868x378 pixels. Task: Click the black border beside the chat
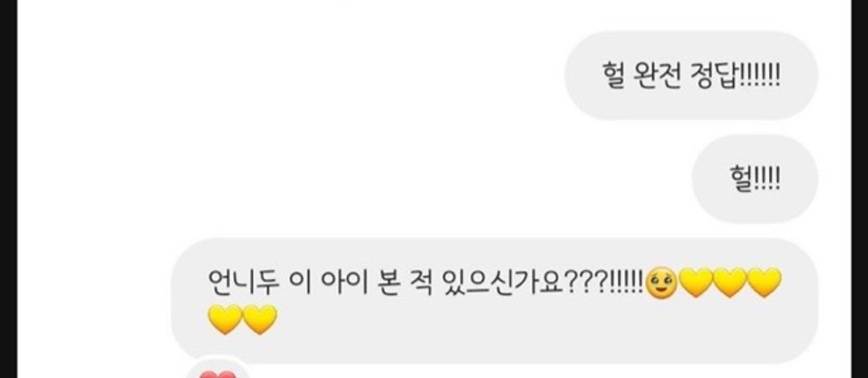tap(8, 189)
